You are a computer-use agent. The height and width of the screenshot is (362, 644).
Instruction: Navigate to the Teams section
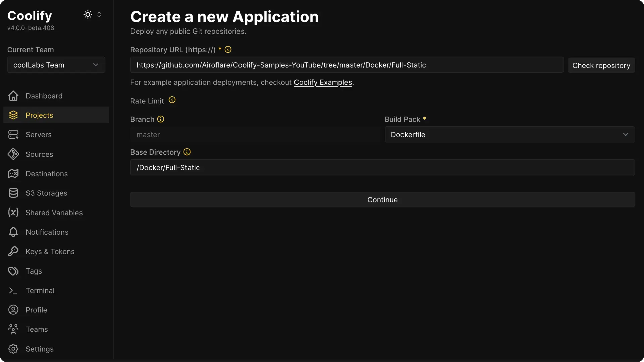point(37,329)
